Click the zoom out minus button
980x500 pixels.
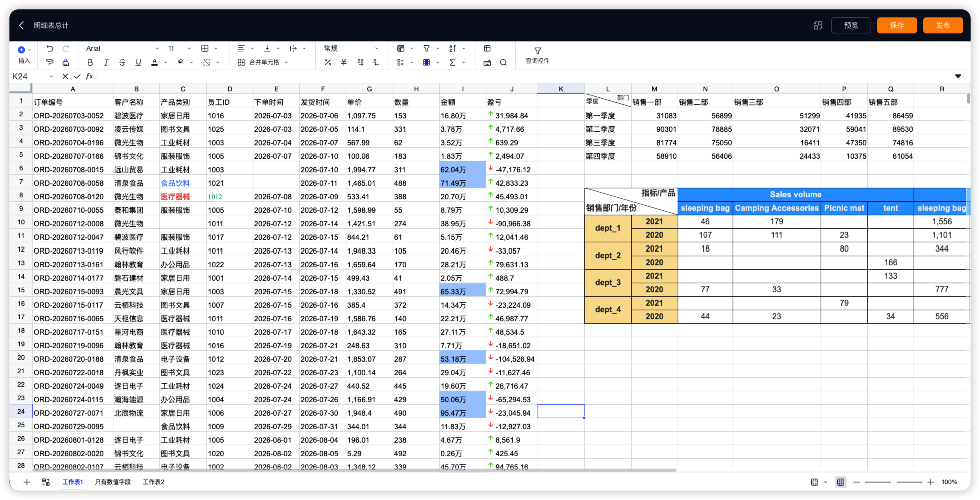pos(856,482)
